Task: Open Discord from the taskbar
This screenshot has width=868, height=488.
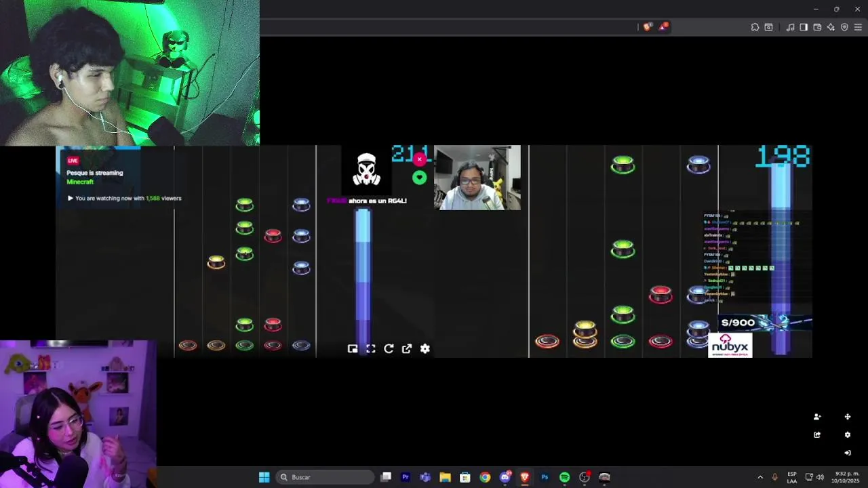Action: click(x=505, y=477)
